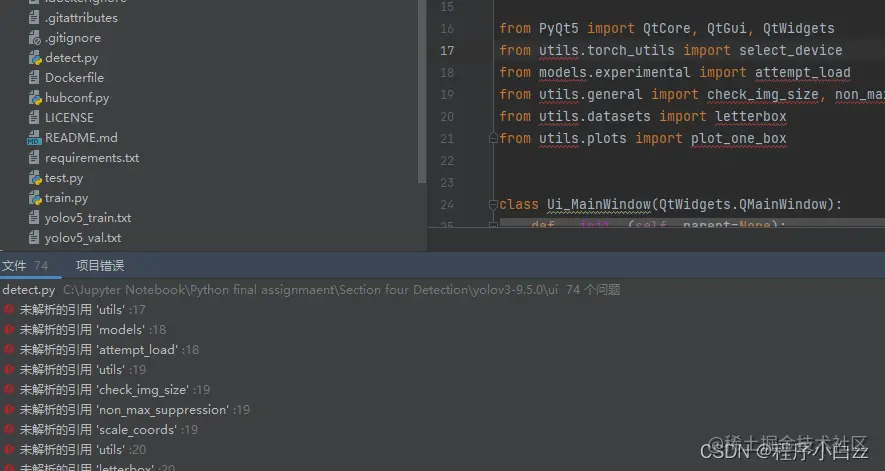Switch to the 项目错误 tab
The width and height of the screenshot is (885, 471).
click(100, 265)
